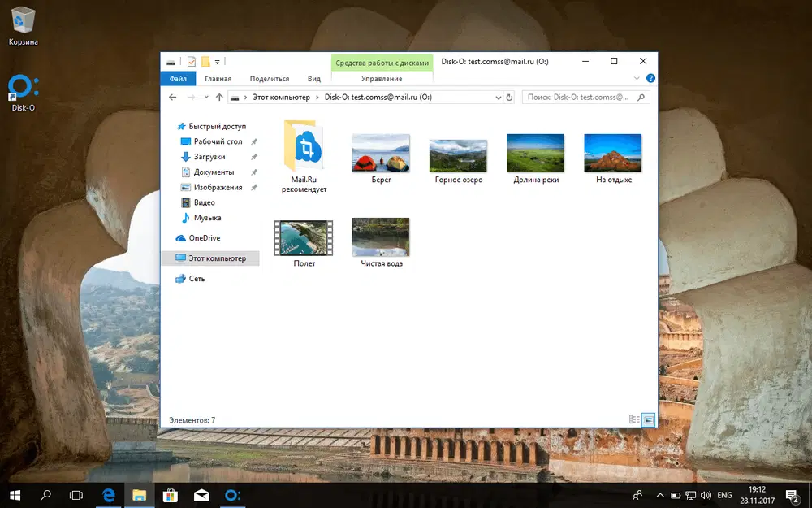Go back with the left arrow
This screenshot has height=508, width=812.
[x=172, y=97]
